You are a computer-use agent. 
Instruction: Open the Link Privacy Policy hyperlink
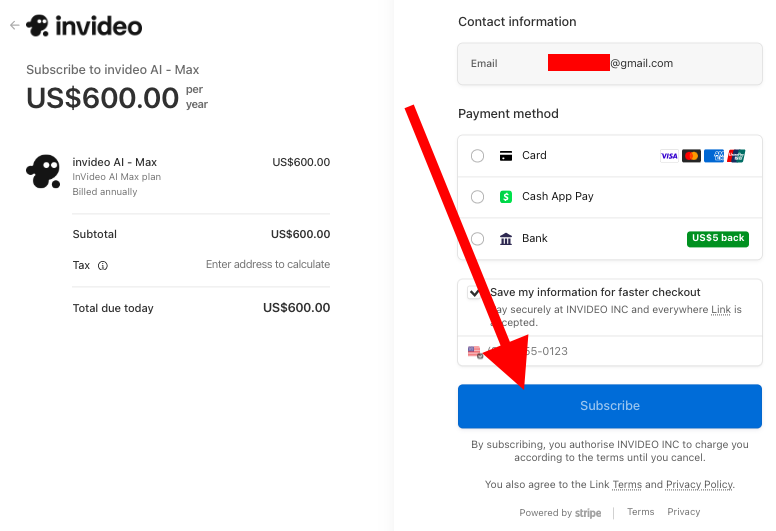click(x=699, y=485)
